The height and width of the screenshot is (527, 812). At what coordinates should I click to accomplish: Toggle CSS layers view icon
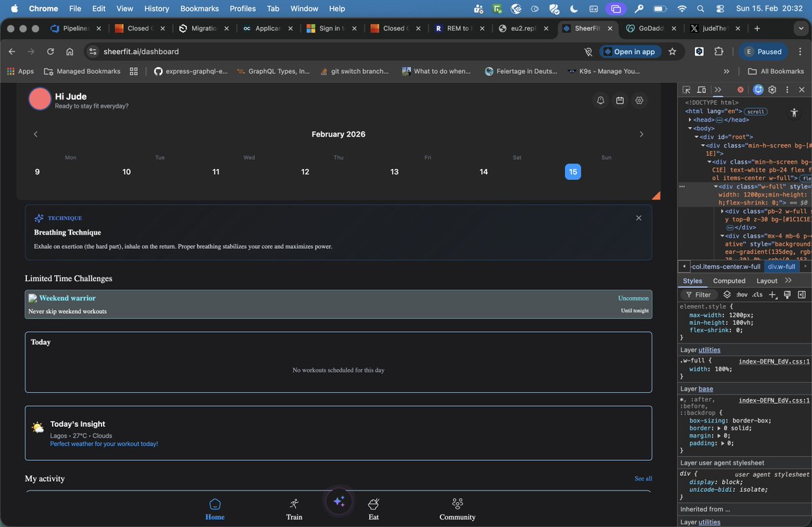(x=727, y=294)
